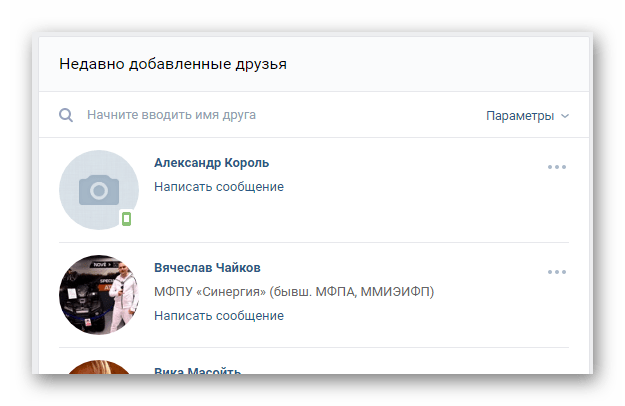Open Вячеслав Чайков's name link
Viewport: 625px width, 406px height.
coord(207,268)
